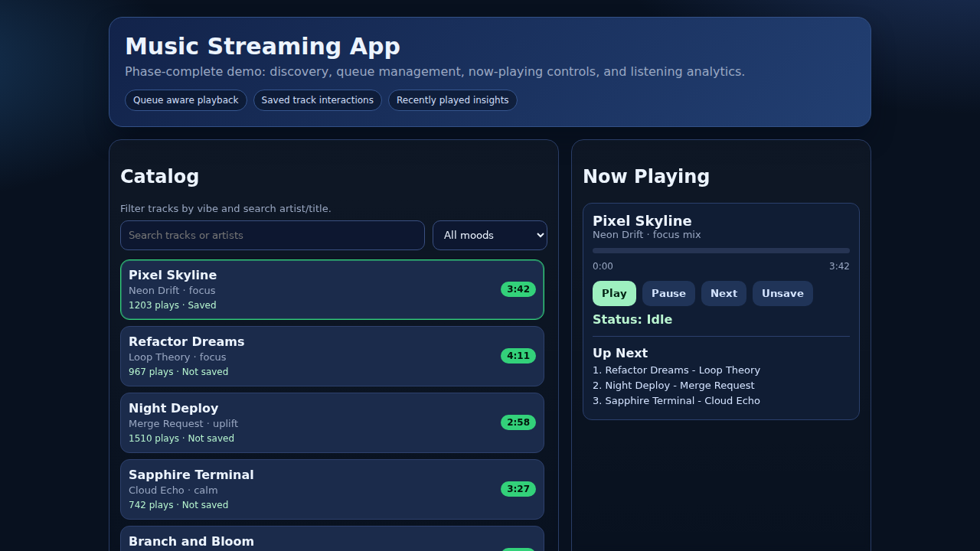Select Refactor Dreams in the Up Next queue
Viewport: 980px width, 551px height.
coord(676,370)
